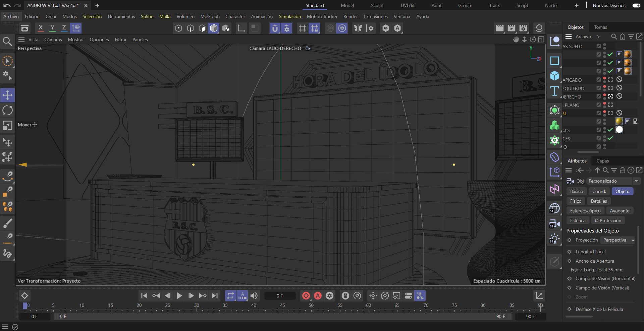Screen dimensions: 644x331
Task: Select the Rotate tool
Action: pos(7,110)
